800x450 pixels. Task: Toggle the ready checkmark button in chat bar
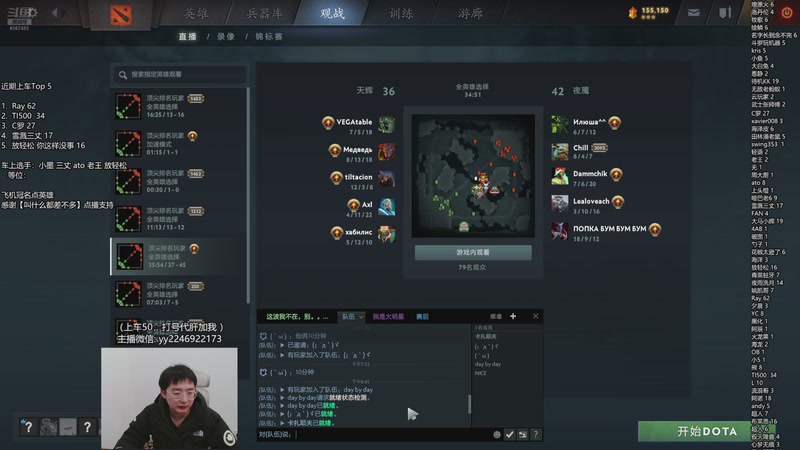[x=509, y=435]
